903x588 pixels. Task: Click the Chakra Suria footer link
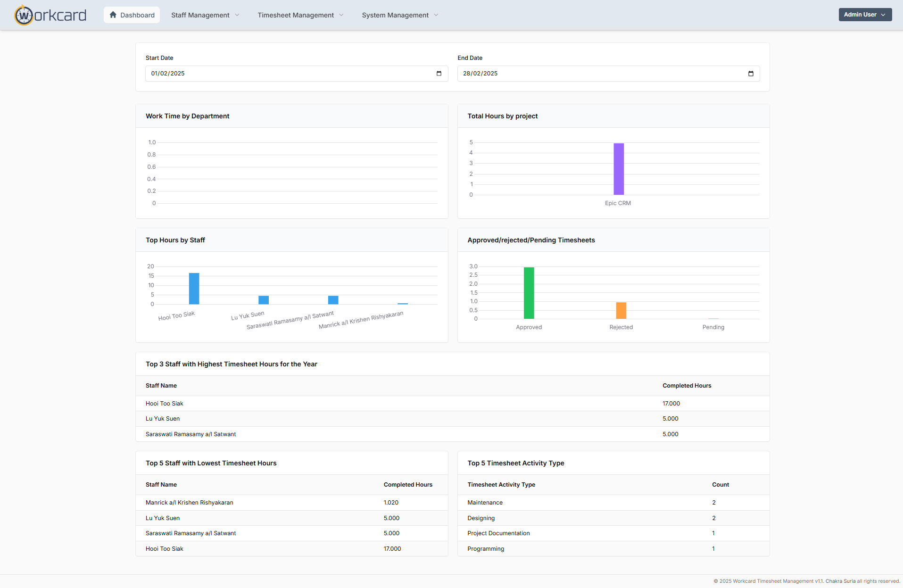click(840, 581)
